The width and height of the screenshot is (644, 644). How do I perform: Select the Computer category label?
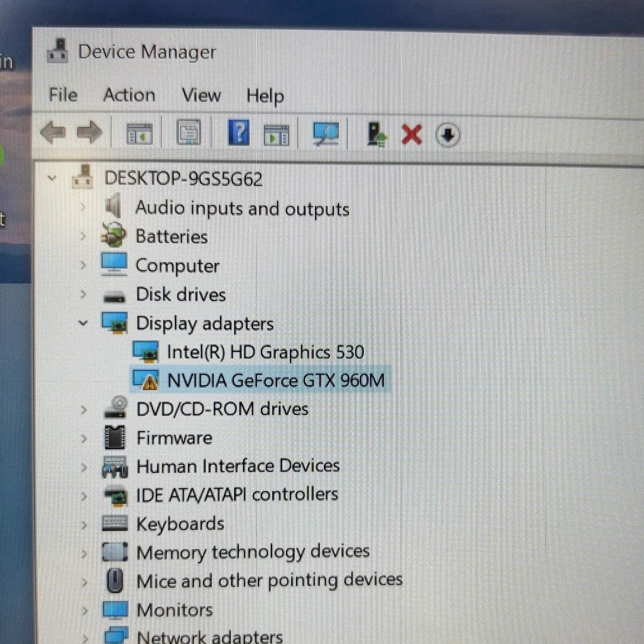point(177,266)
